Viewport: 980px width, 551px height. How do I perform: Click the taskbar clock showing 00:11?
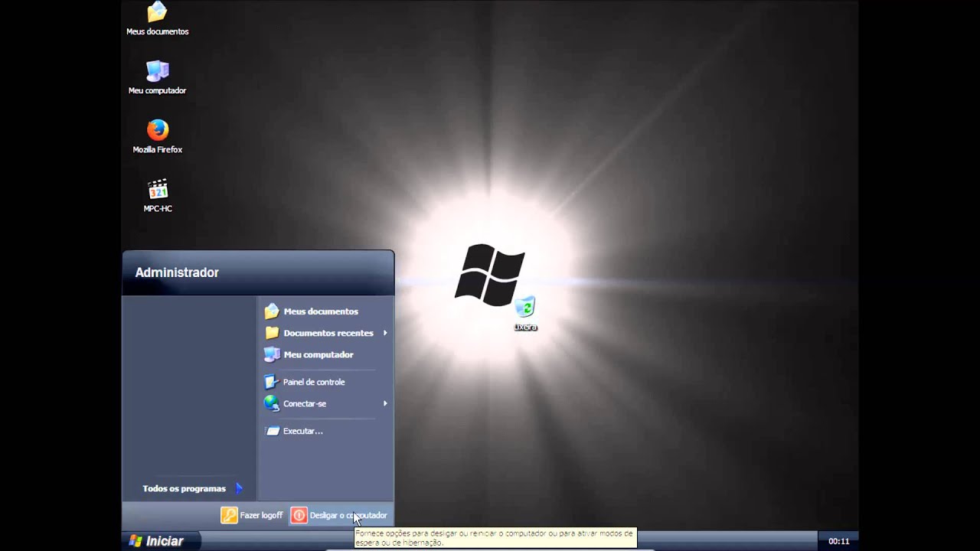(x=838, y=541)
